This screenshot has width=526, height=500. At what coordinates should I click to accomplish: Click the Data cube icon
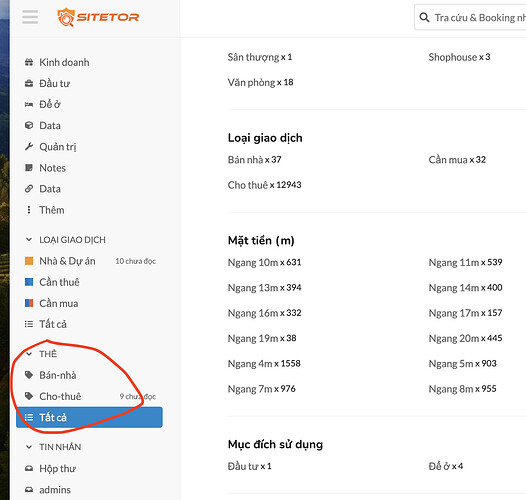pos(29,126)
